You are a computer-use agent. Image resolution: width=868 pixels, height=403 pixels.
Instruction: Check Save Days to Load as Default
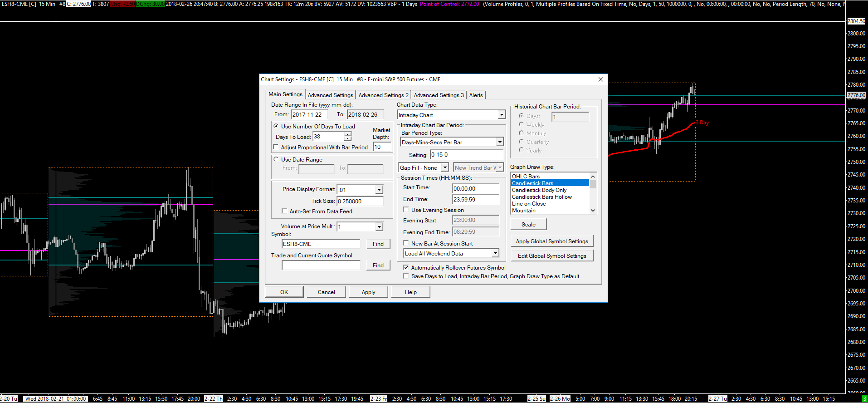click(406, 276)
